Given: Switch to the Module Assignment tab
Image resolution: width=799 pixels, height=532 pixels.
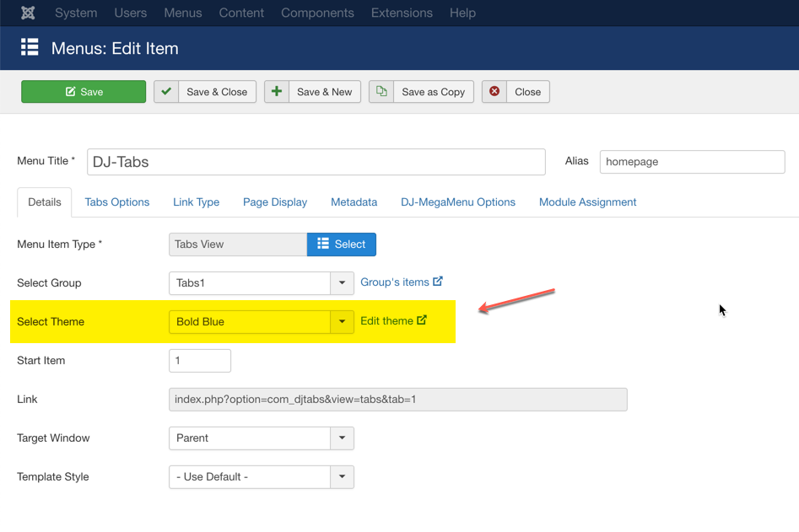Looking at the screenshot, I should tap(587, 202).
